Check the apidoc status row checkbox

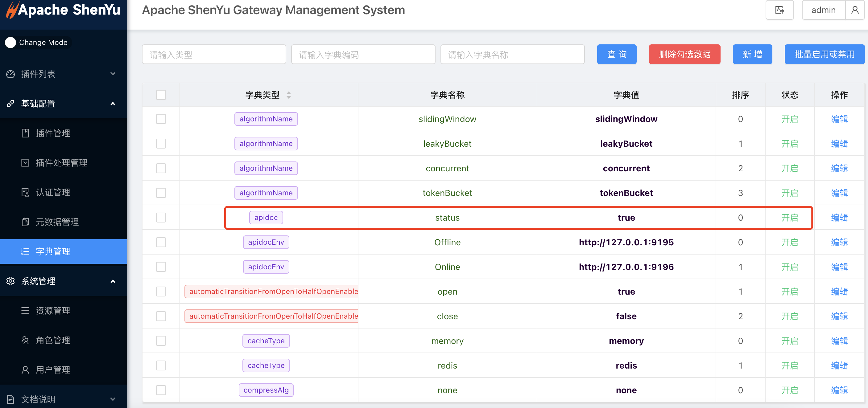click(160, 217)
